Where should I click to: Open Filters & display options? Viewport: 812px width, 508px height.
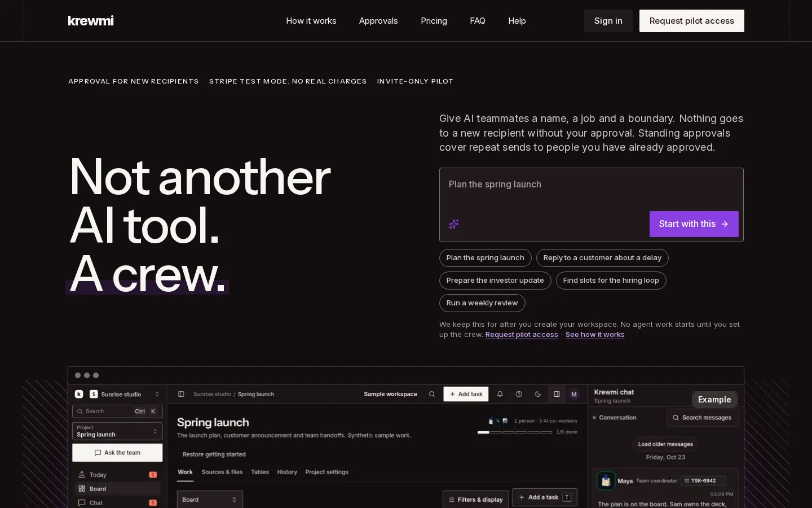pos(476,500)
